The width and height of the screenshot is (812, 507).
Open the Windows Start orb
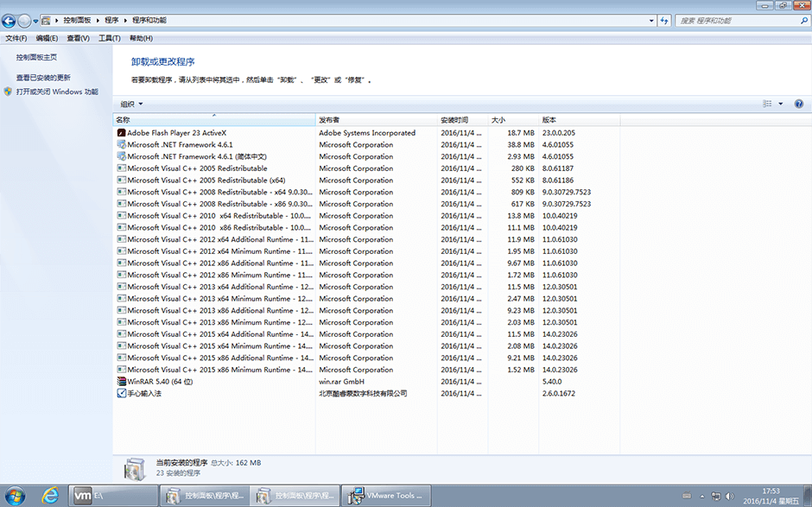click(x=15, y=496)
